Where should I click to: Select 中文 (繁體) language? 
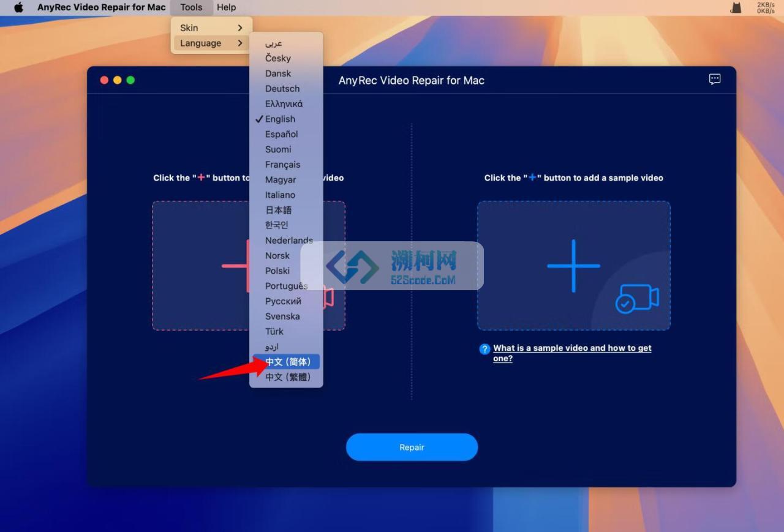click(x=286, y=377)
